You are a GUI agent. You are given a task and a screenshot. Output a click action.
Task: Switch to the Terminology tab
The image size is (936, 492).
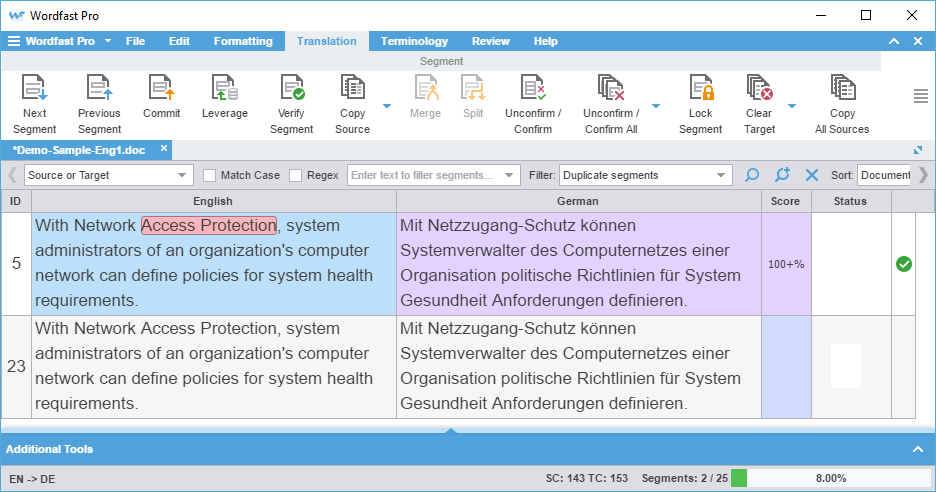[414, 41]
